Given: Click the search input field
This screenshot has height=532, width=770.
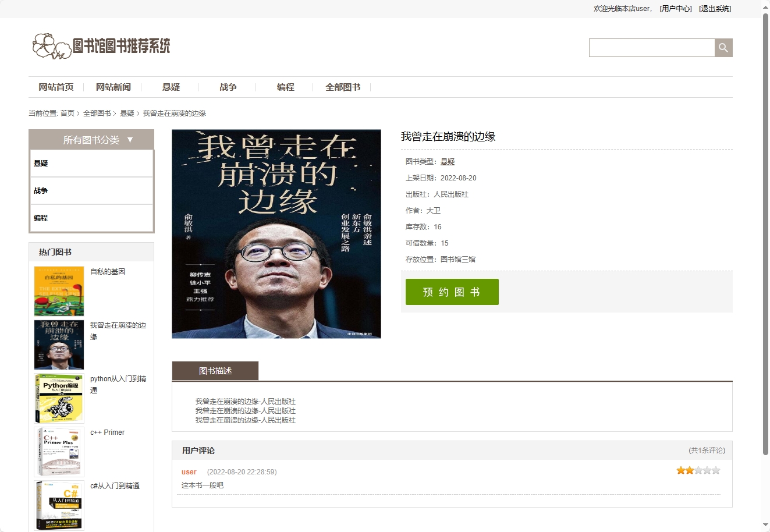Looking at the screenshot, I should click(x=651, y=47).
